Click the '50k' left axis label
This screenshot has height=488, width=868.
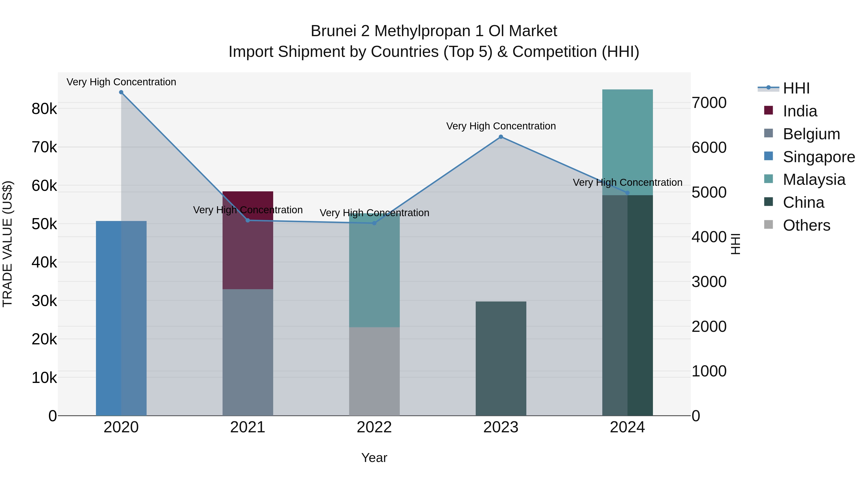[44, 224]
